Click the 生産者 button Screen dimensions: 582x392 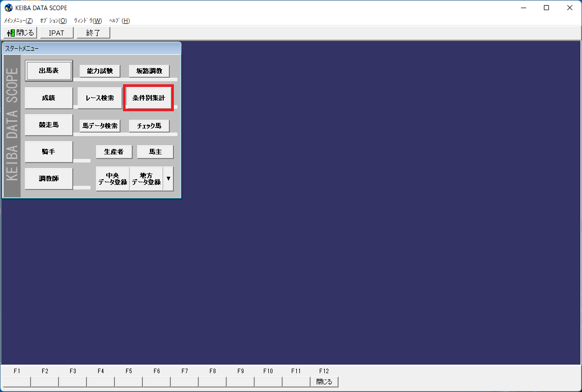[114, 152]
